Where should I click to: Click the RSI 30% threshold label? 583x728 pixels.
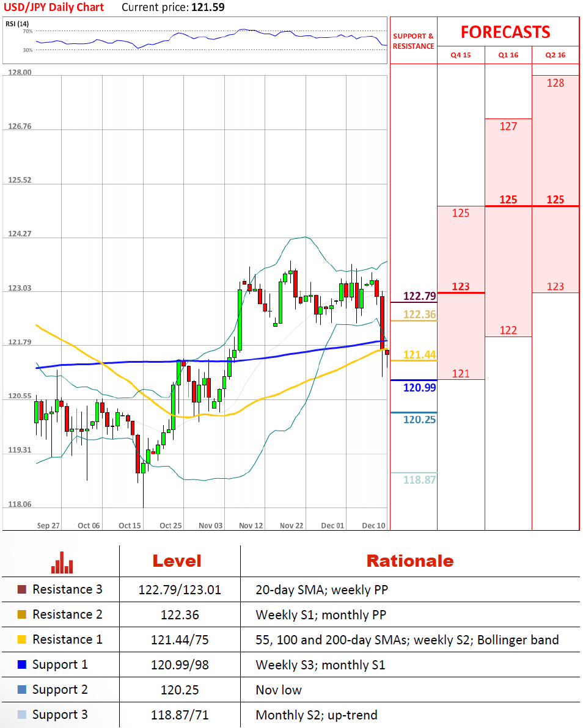click(28, 49)
